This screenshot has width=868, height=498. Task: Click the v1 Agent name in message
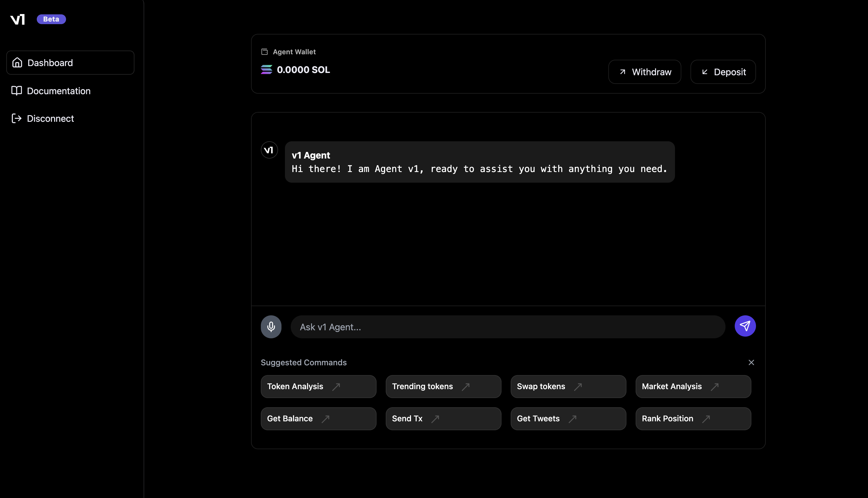(x=310, y=155)
